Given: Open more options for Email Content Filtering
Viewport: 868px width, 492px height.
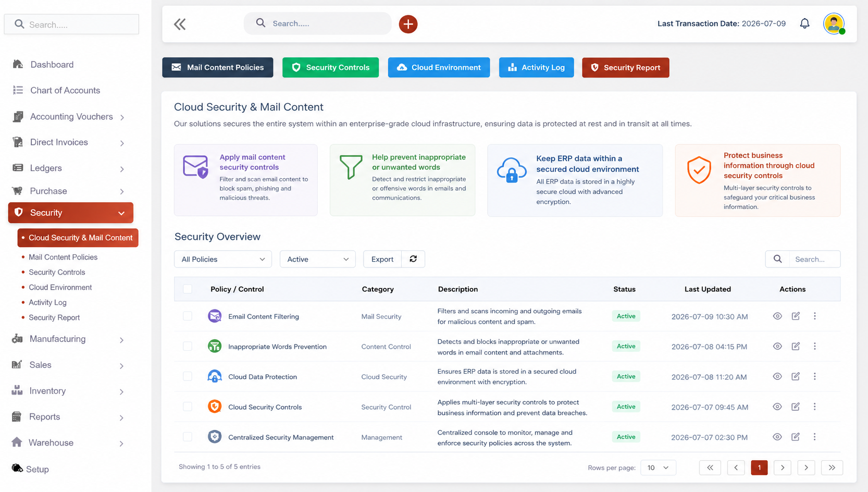Looking at the screenshot, I should pyautogui.click(x=815, y=316).
